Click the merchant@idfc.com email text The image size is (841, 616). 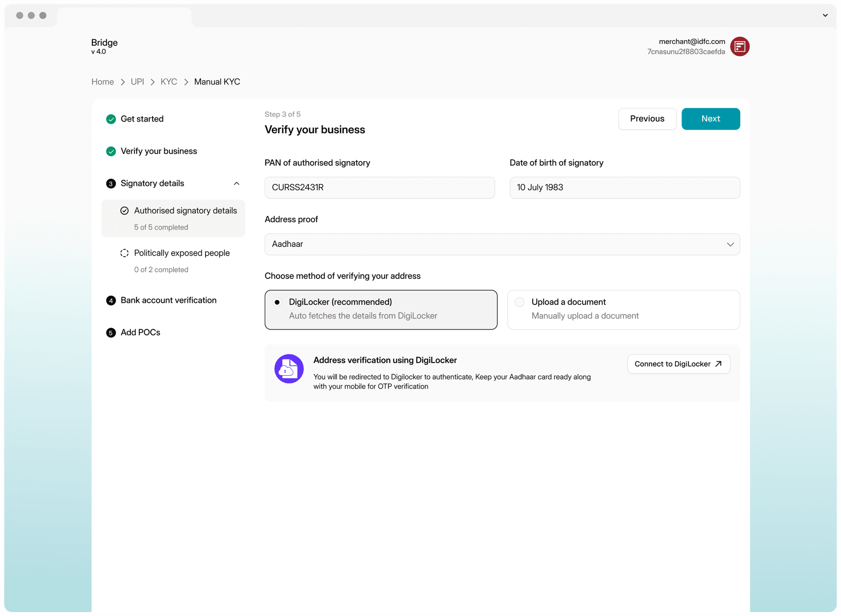692,42
